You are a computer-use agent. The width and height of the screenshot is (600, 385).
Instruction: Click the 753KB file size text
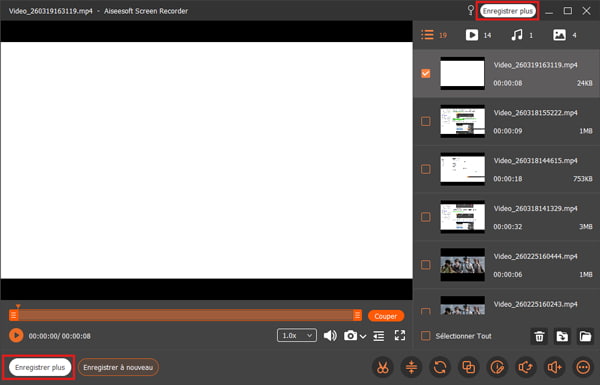coord(583,179)
